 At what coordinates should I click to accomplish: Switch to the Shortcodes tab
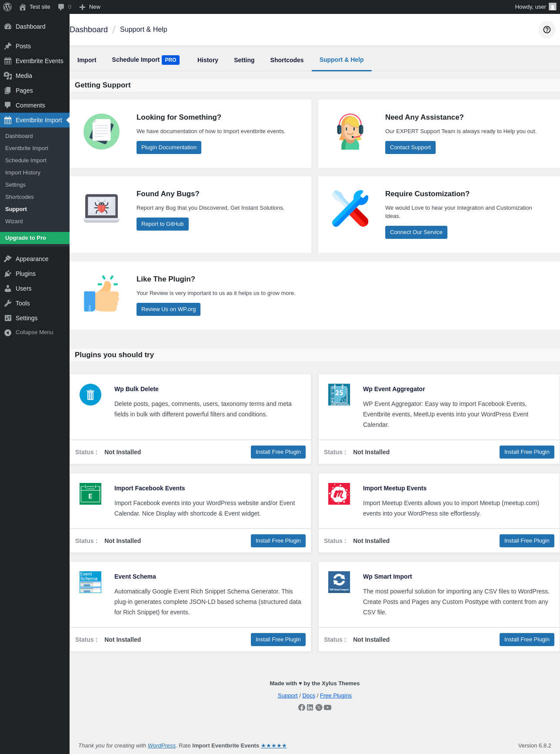tap(287, 60)
